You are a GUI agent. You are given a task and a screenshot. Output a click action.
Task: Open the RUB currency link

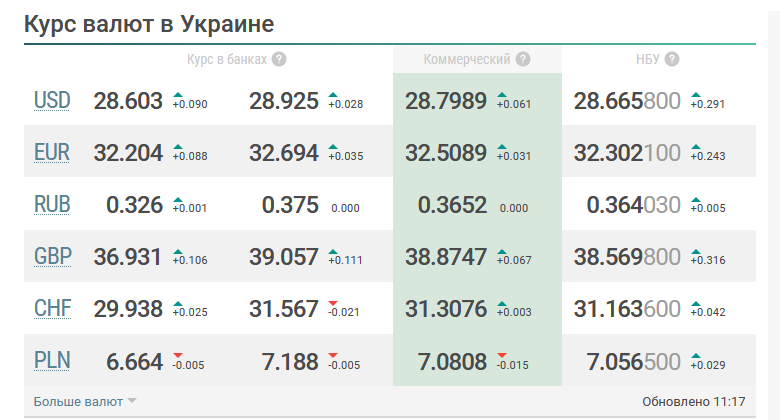pyautogui.click(x=52, y=204)
